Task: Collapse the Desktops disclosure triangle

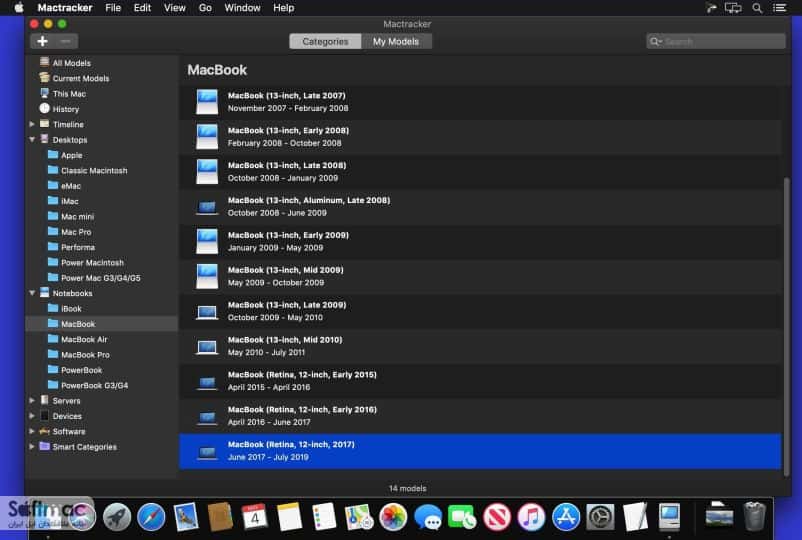Action: (x=32, y=139)
